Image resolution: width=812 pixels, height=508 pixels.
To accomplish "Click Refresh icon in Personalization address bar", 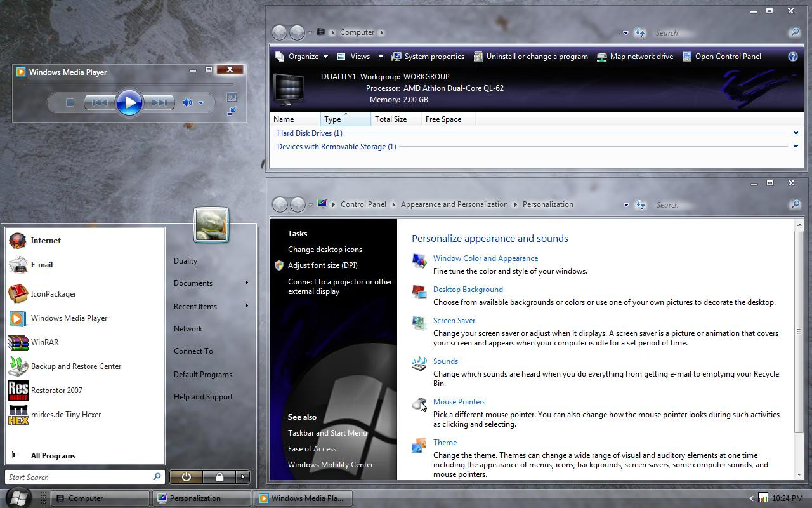I will tap(640, 204).
